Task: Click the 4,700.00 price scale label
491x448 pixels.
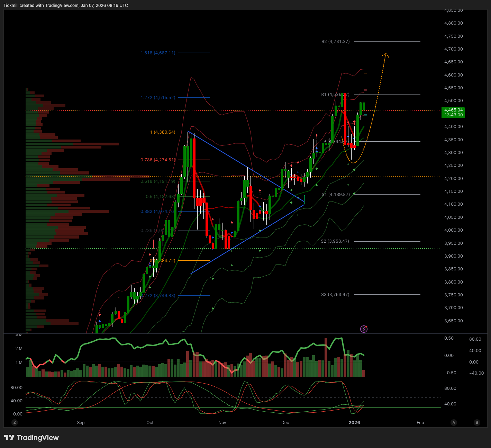Action: pos(453,49)
